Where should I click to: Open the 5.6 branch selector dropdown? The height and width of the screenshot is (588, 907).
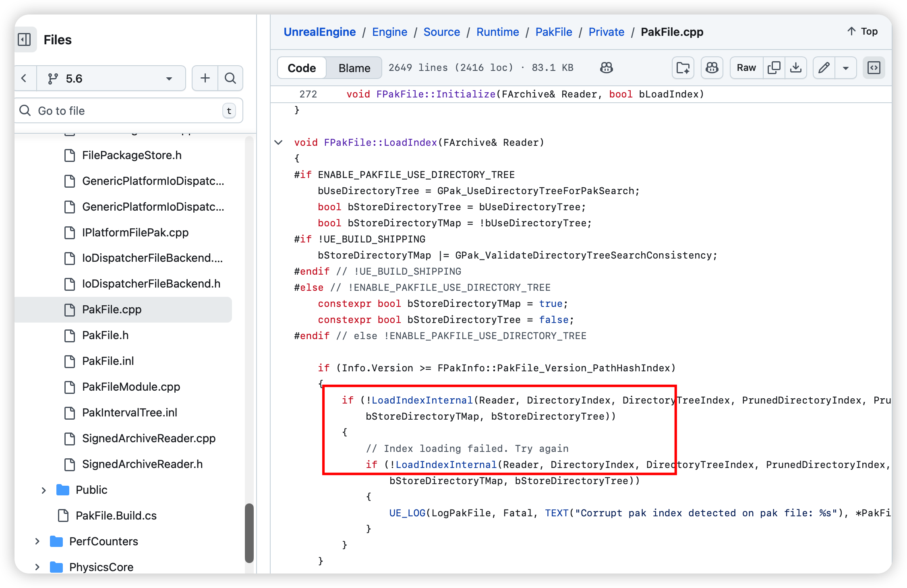point(111,79)
